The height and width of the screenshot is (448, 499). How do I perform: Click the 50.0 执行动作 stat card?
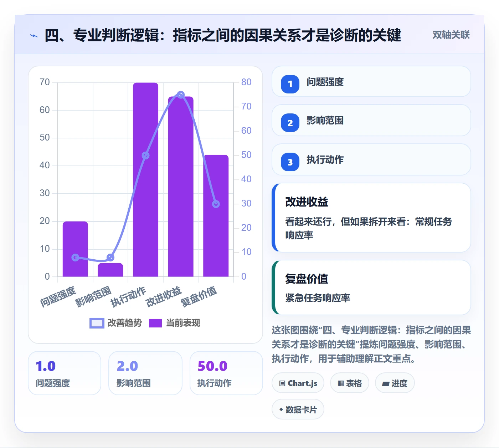pos(226,373)
